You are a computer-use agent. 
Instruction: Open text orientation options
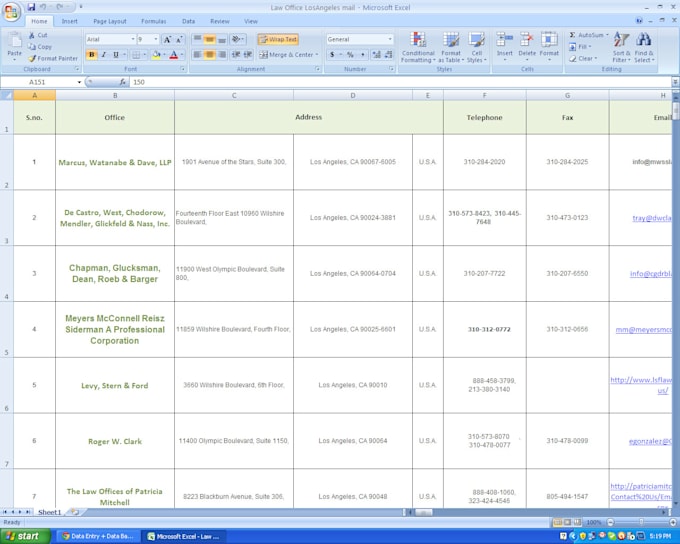(237, 39)
